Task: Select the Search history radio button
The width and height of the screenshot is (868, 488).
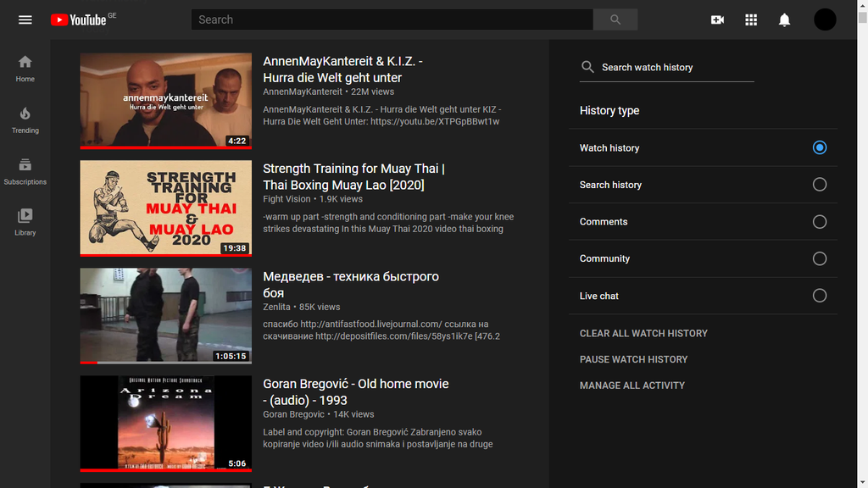Action: coord(819,185)
